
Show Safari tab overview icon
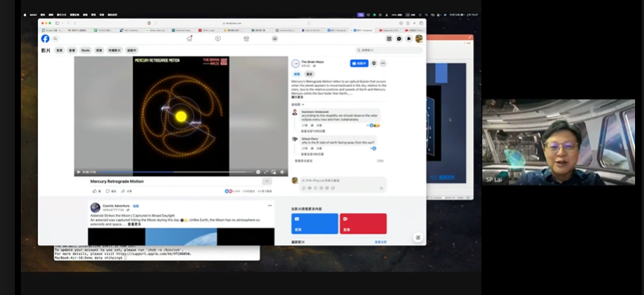(x=421, y=23)
